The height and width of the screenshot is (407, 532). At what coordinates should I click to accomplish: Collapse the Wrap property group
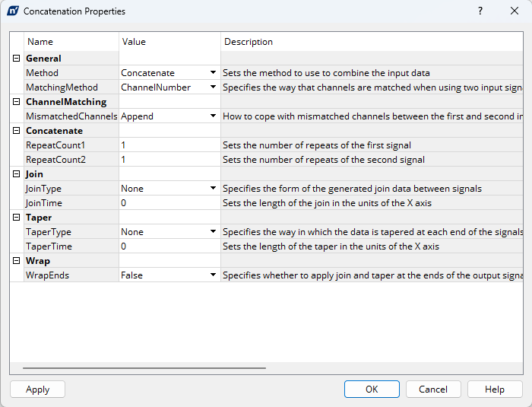coord(17,261)
